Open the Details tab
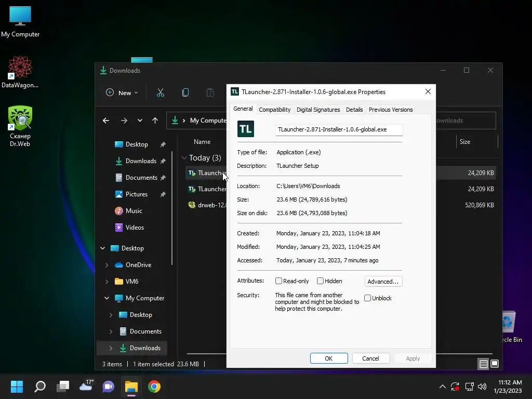 [x=354, y=110]
